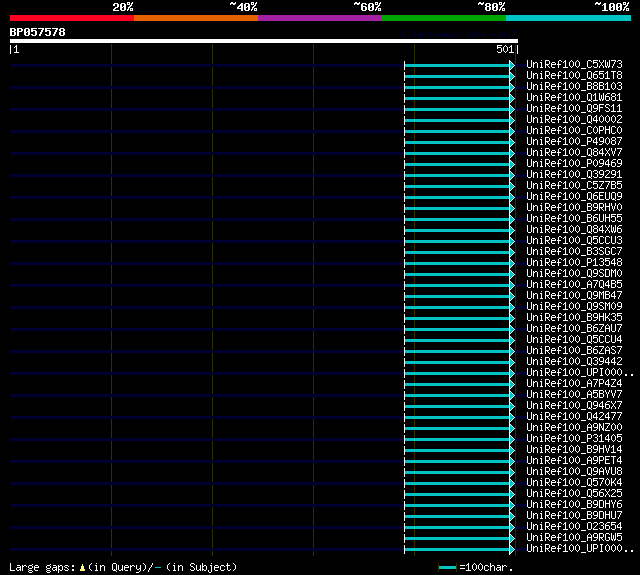Viewport: 640px width, 575px height.
Task: Click the red 20% identity legend segment
Action: coord(72,18)
